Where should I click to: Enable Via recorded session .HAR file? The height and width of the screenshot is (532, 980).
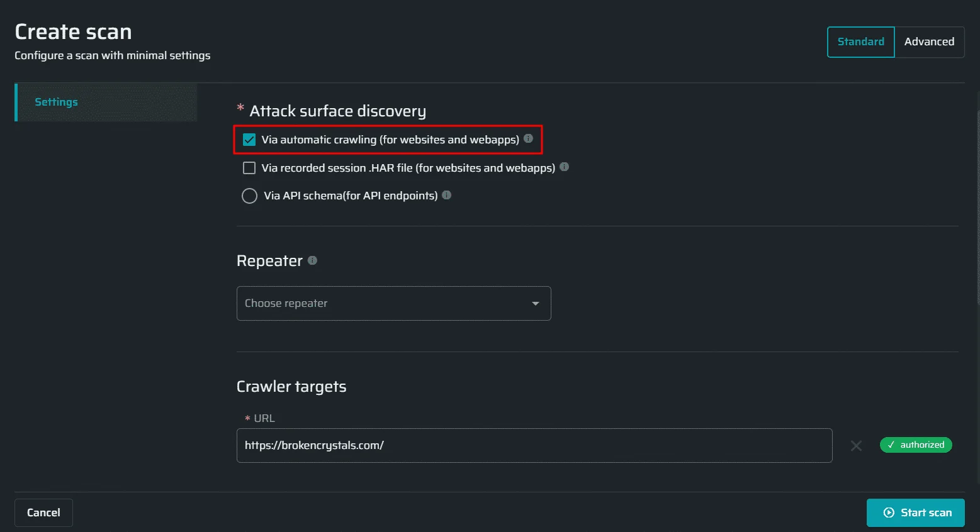[249, 168]
